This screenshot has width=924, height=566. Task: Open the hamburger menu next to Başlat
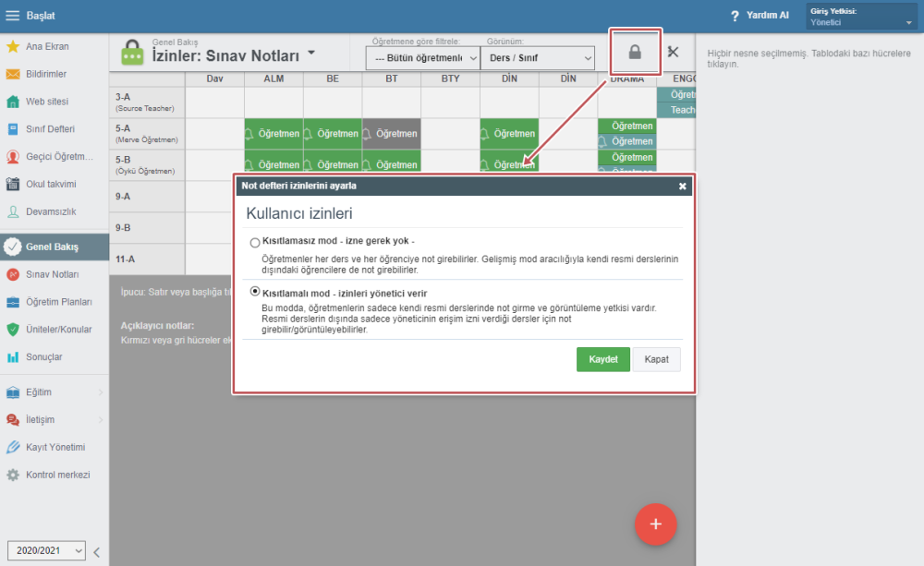point(12,16)
